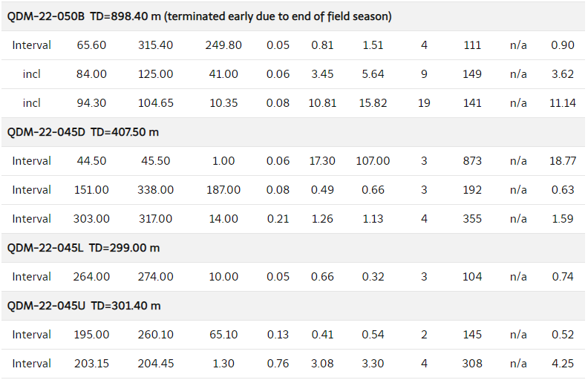
Task: Click the 873 value cell
Action: (x=471, y=161)
